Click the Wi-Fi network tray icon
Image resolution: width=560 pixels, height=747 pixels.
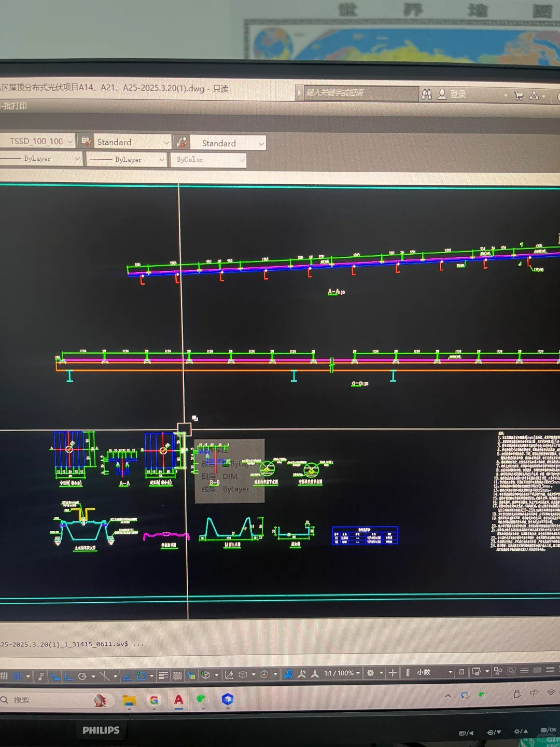coord(551,692)
